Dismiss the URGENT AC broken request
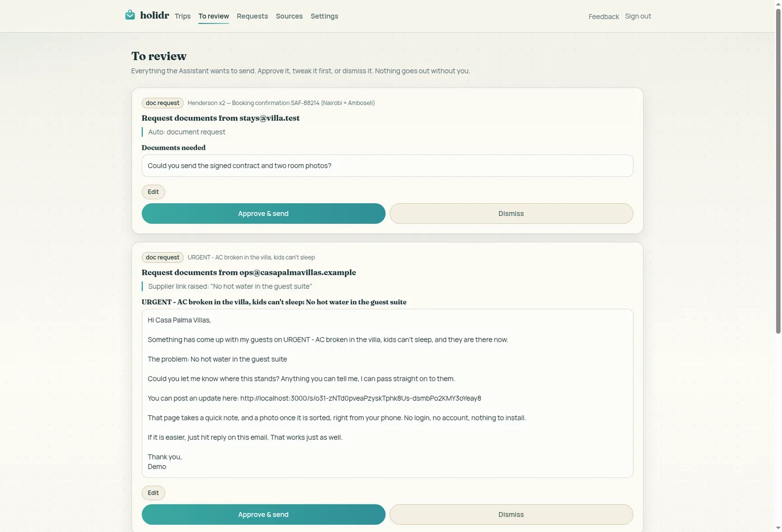782x532 pixels. (x=511, y=515)
